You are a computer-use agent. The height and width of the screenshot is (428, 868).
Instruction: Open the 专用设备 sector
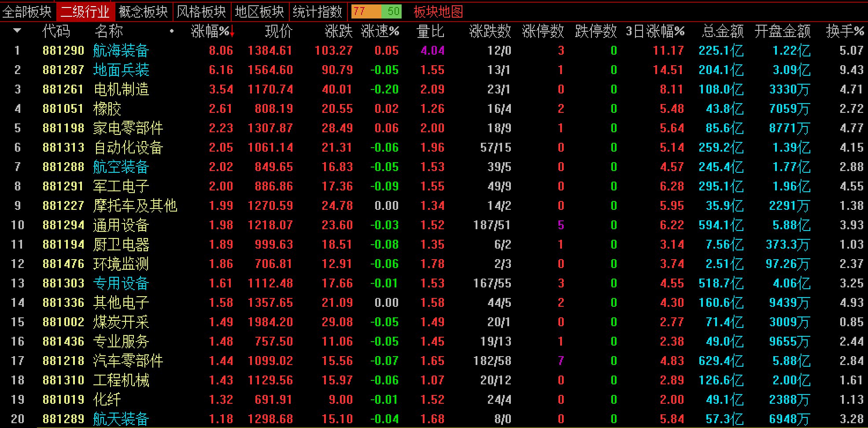pos(121,283)
